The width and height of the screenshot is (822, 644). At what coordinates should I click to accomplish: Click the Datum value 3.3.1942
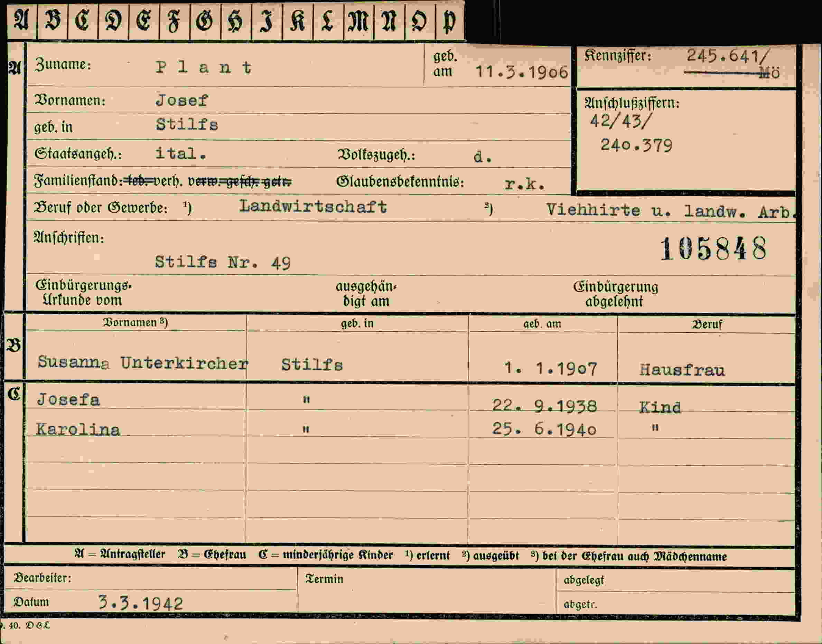pos(140,603)
